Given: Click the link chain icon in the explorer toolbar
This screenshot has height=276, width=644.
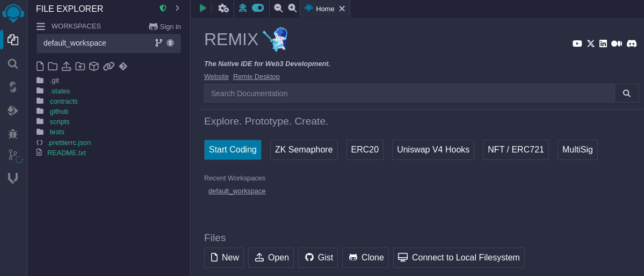Looking at the screenshot, I should point(108,66).
